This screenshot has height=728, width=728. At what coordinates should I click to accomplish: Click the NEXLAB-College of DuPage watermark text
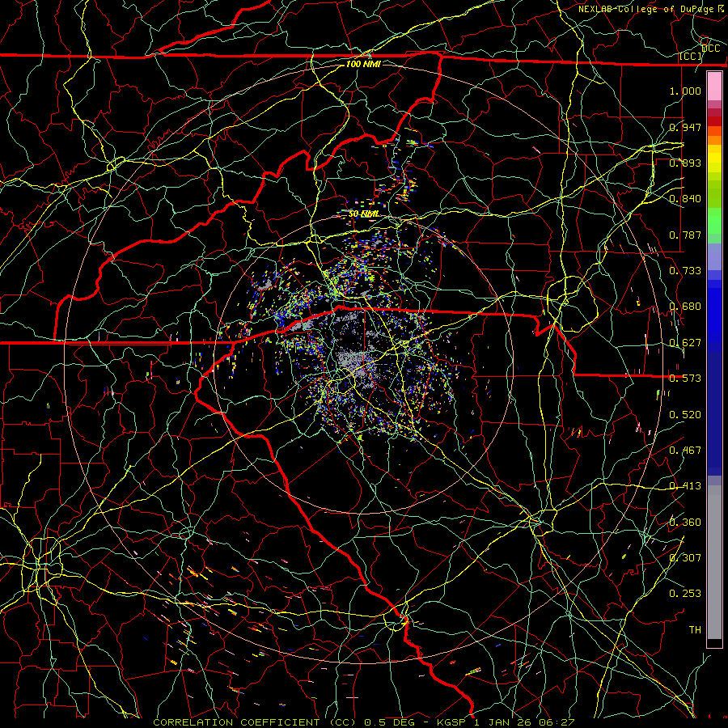coord(650,9)
